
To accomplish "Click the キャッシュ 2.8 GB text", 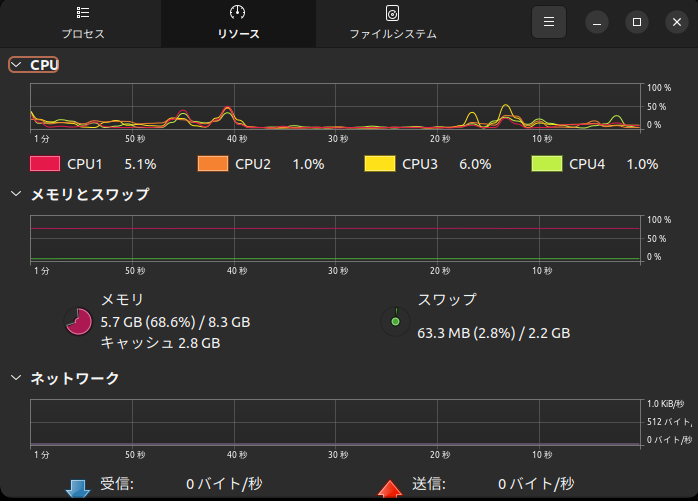I will point(160,343).
